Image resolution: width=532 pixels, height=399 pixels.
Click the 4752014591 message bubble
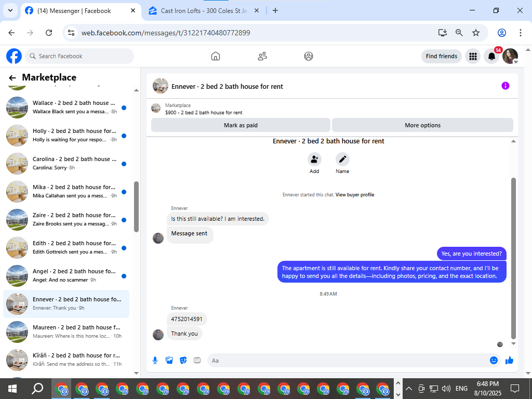coord(187,319)
